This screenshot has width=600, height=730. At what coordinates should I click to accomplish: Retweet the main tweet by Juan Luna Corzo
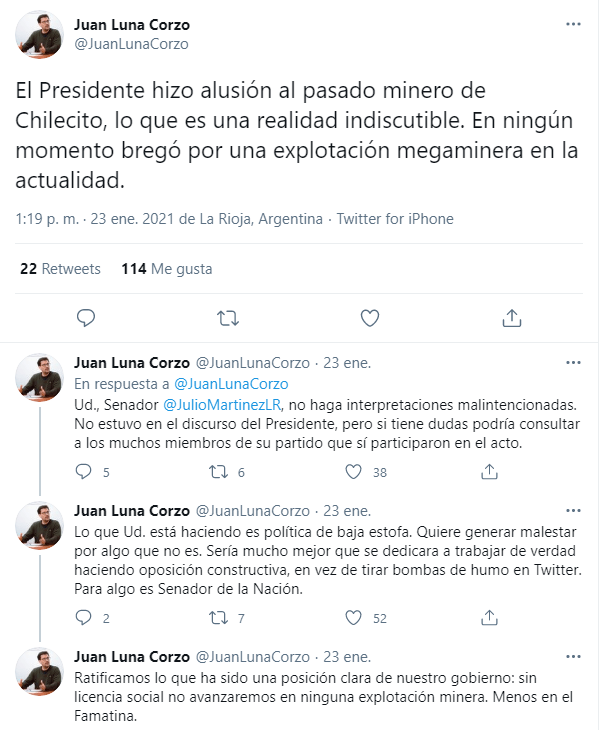228,318
